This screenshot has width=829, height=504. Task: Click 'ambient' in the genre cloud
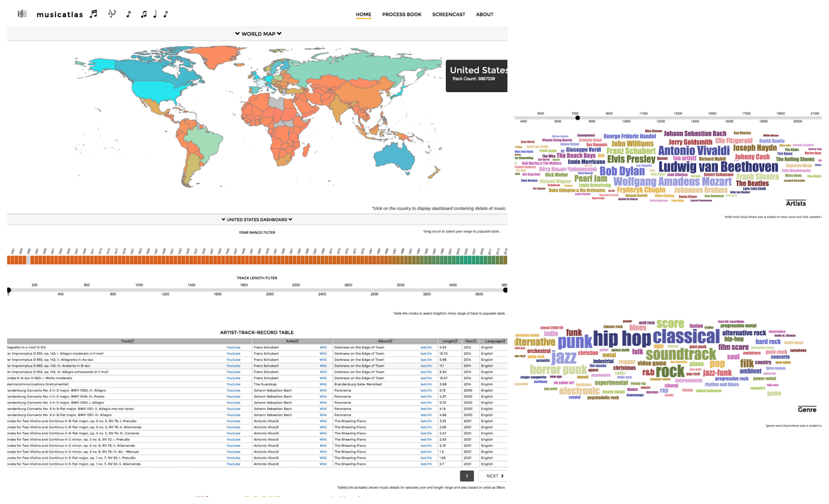(750, 371)
